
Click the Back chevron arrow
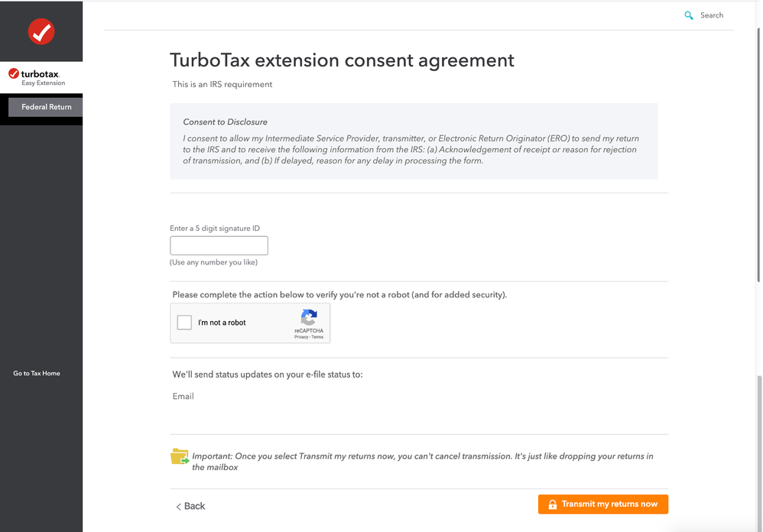(x=179, y=507)
